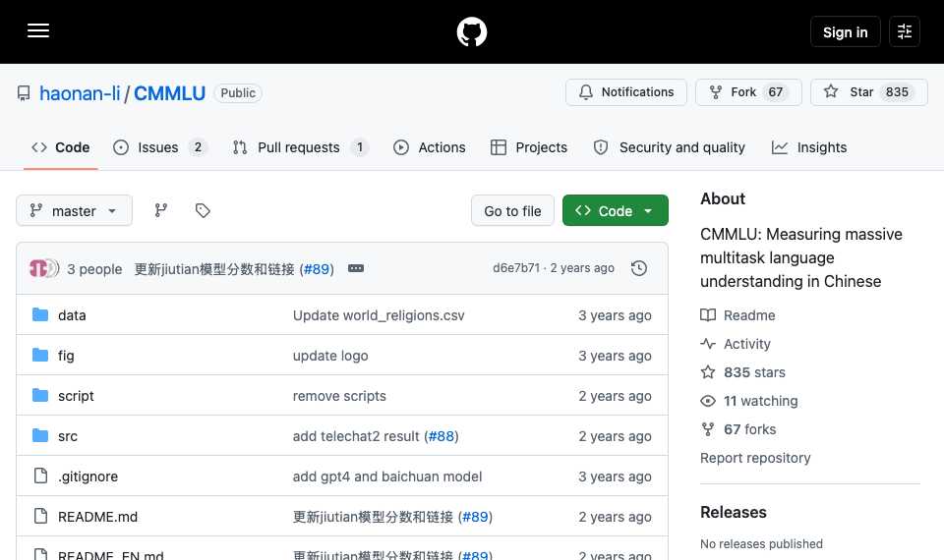Click Report repository link
This screenshot has height=560, width=944.
(x=755, y=458)
